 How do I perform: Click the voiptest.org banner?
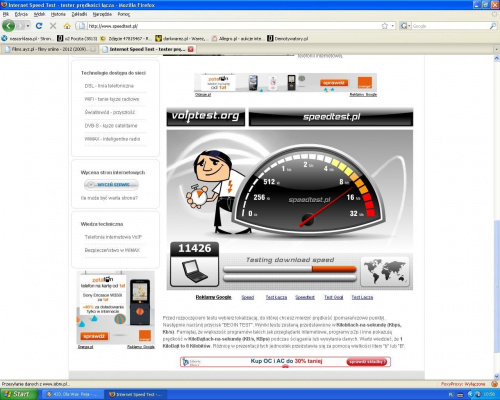[205, 117]
